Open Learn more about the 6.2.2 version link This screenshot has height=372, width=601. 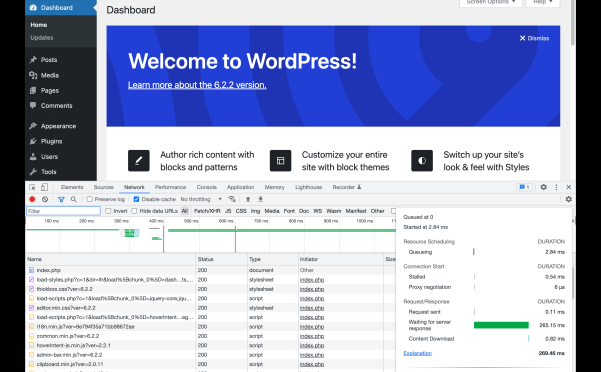click(197, 85)
